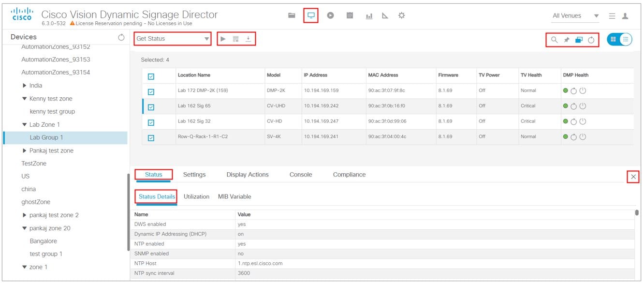
Task: Collapse the Kenny test zone node
Action: pyautogui.click(x=25, y=99)
